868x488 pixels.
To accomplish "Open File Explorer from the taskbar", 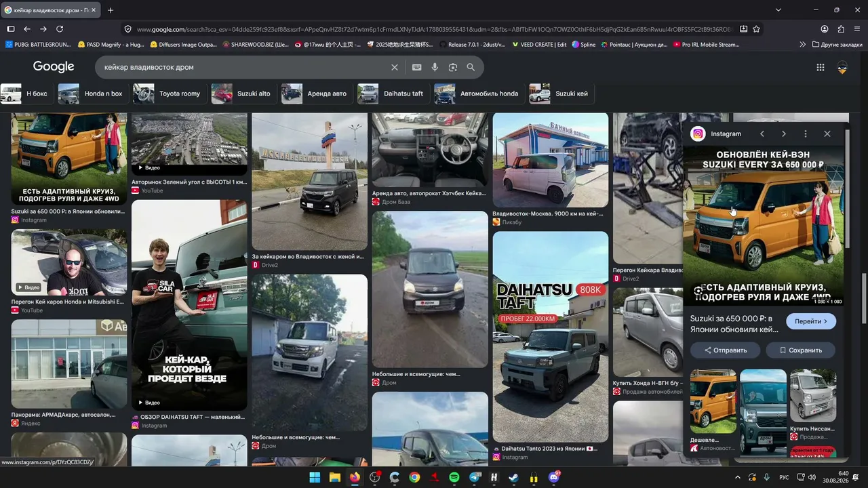I will tap(335, 477).
